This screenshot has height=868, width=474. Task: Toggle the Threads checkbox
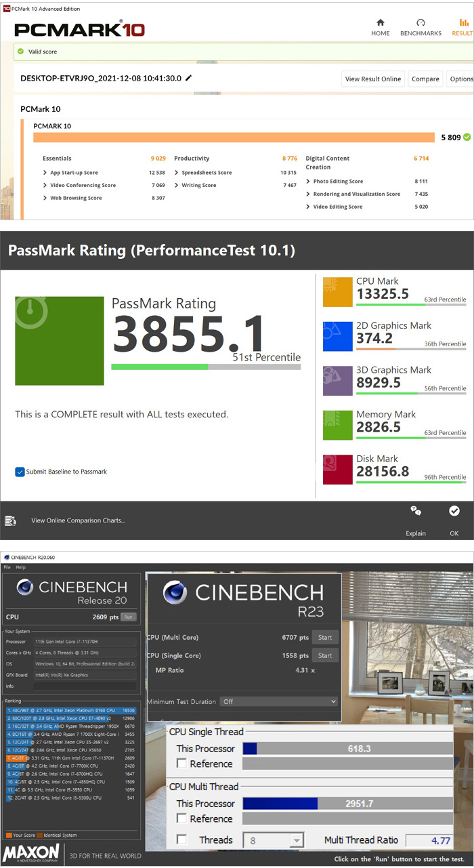point(181,840)
